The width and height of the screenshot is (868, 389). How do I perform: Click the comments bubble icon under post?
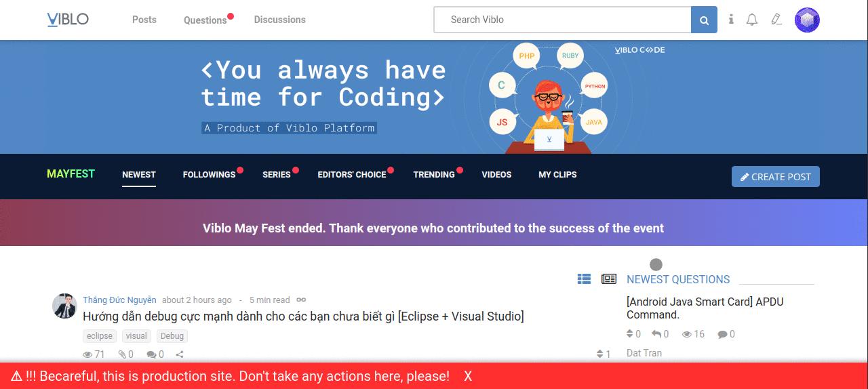151,354
